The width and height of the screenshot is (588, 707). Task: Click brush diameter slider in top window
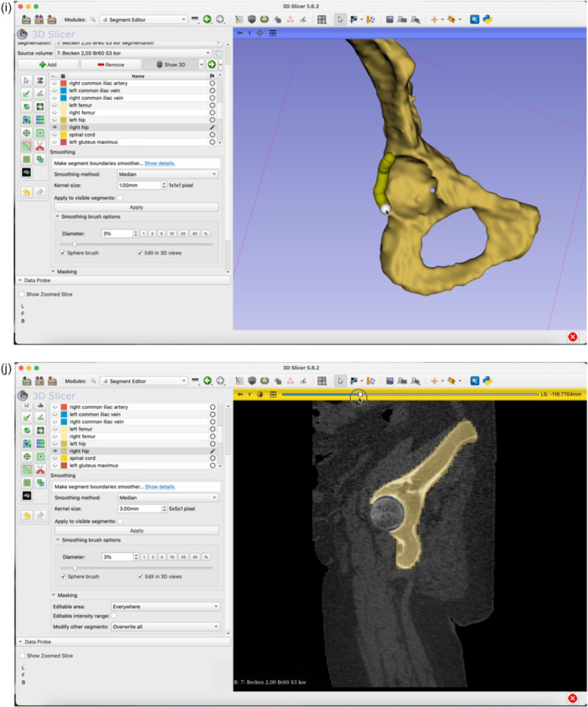[137, 245]
